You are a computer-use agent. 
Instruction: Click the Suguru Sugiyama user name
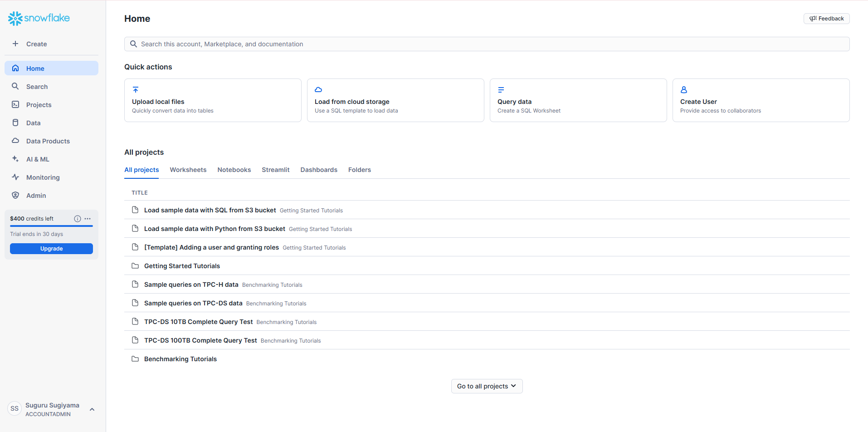point(52,405)
